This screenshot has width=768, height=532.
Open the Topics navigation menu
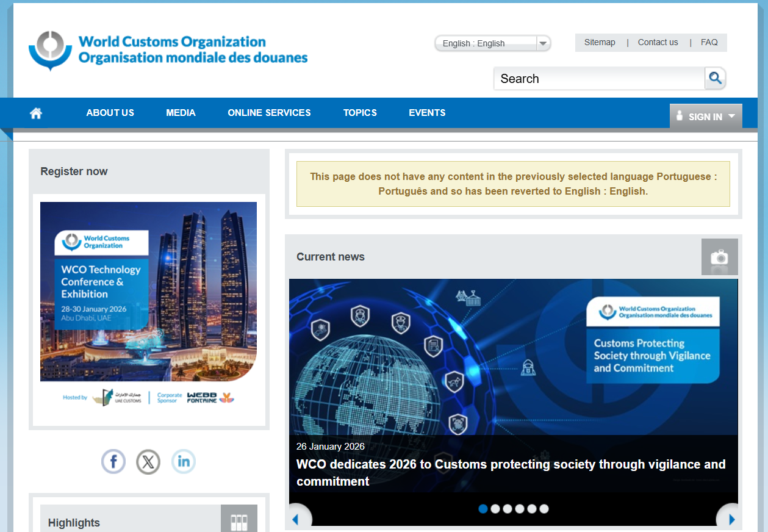click(x=360, y=113)
